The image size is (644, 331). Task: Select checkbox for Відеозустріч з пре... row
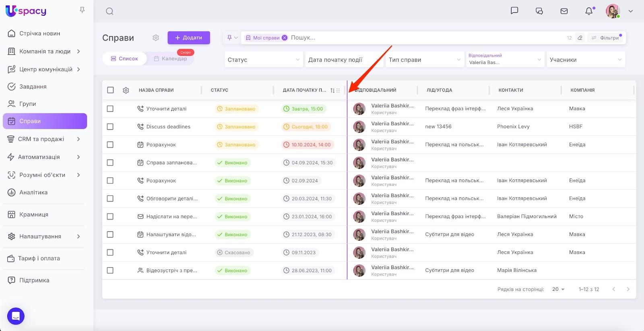(x=110, y=270)
